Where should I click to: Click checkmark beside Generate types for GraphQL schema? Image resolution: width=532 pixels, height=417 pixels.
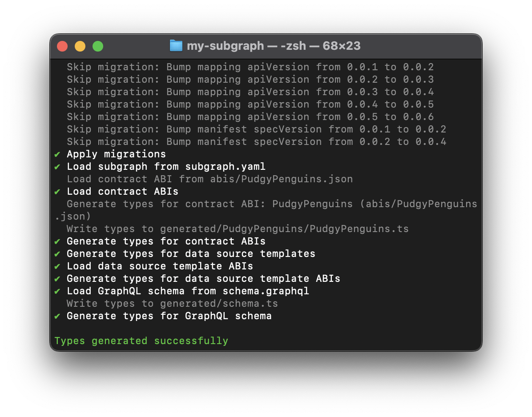coord(57,316)
